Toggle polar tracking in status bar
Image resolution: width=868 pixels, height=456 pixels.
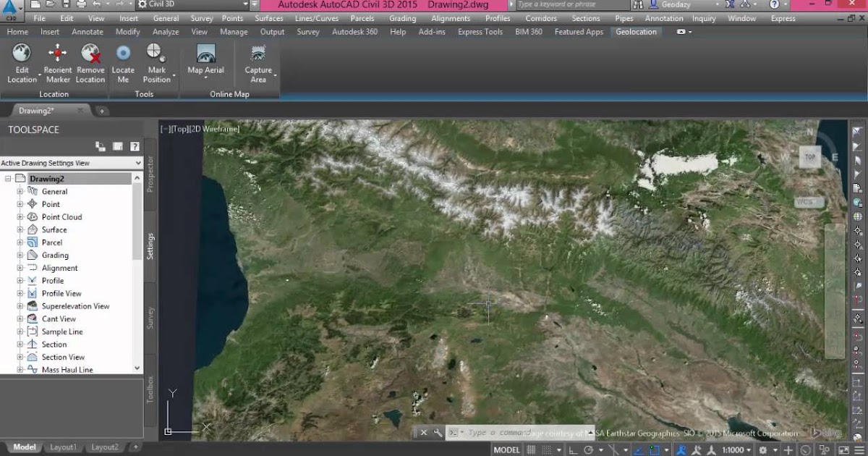589,449
